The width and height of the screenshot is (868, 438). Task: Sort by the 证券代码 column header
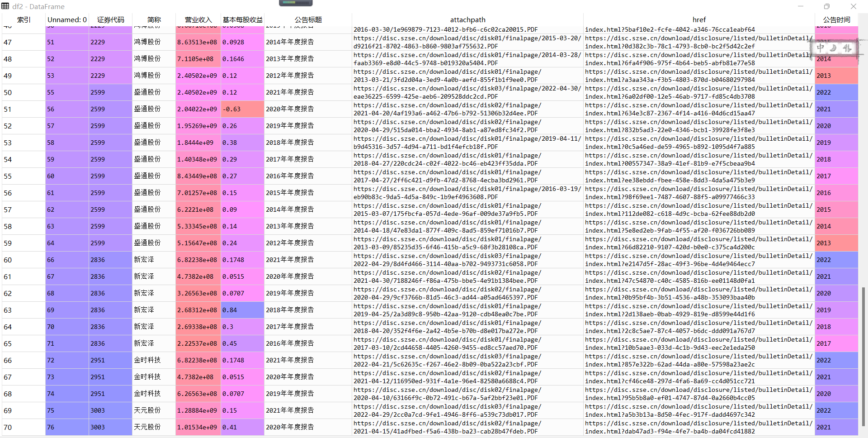tap(110, 19)
